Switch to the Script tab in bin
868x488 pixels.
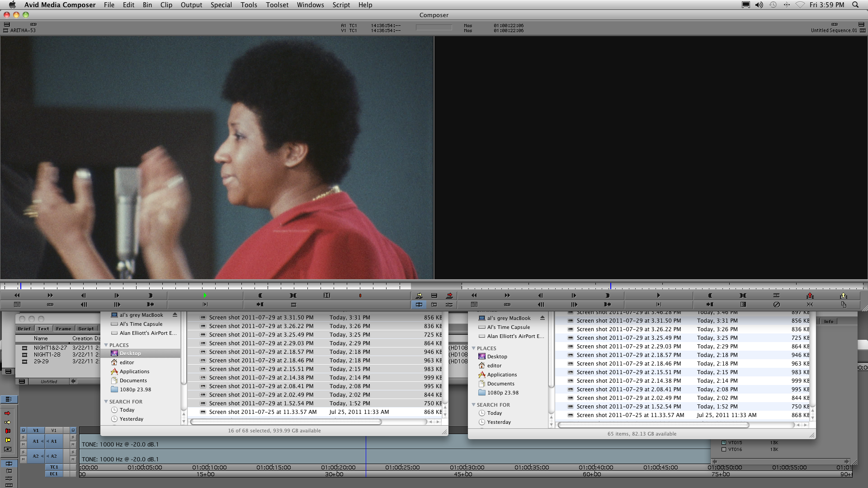coord(86,328)
